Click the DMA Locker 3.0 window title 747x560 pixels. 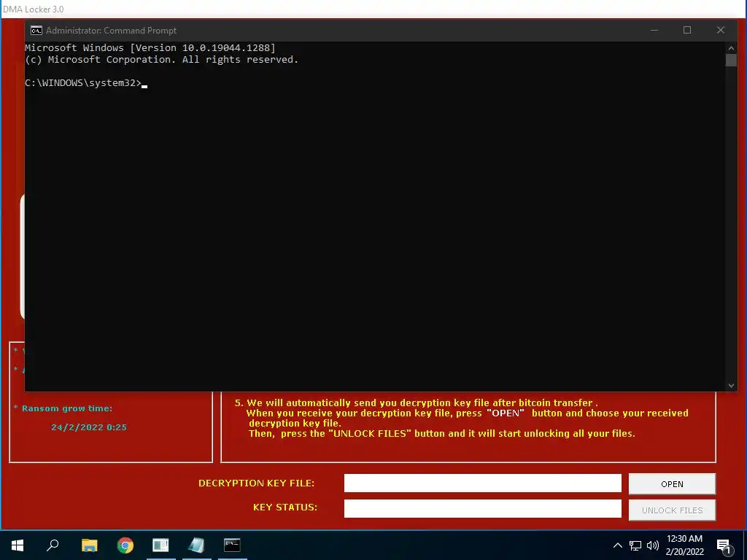[33, 9]
